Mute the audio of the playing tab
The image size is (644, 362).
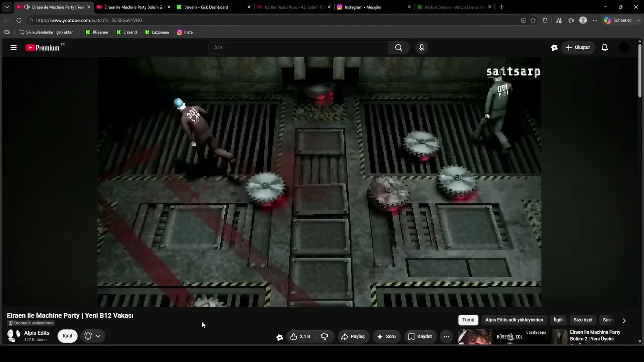pyautogui.click(x=27, y=7)
